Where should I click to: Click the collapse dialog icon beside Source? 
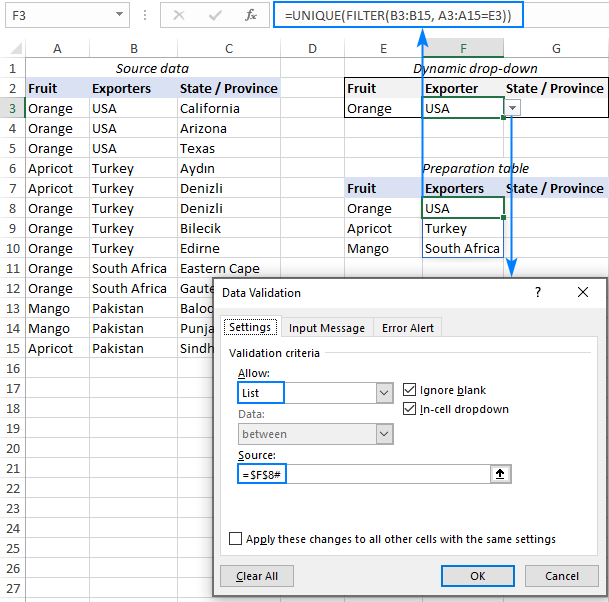[x=501, y=474]
